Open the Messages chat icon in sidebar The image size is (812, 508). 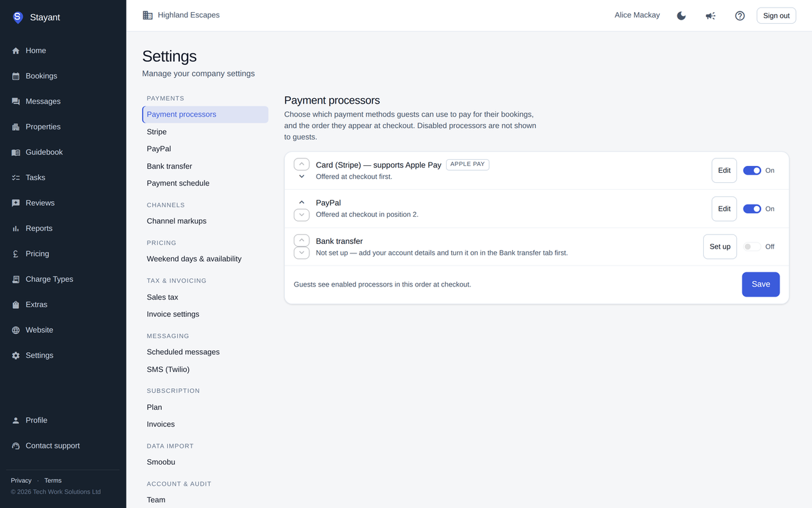tap(16, 102)
